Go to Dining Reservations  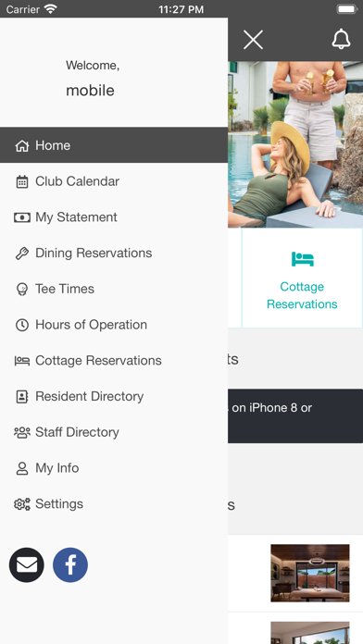[x=114, y=253]
